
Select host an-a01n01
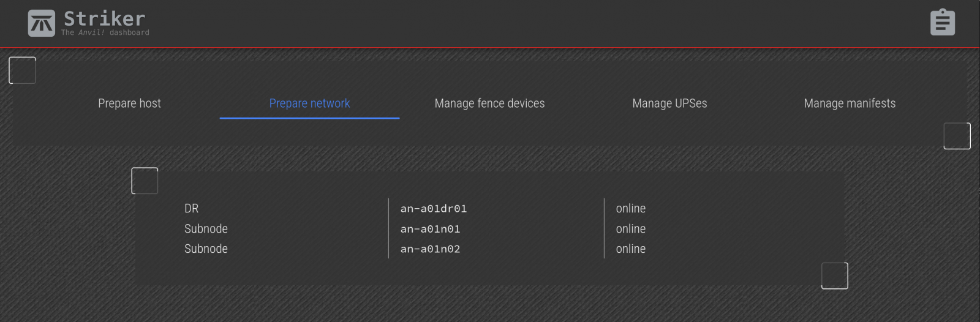(430, 229)
